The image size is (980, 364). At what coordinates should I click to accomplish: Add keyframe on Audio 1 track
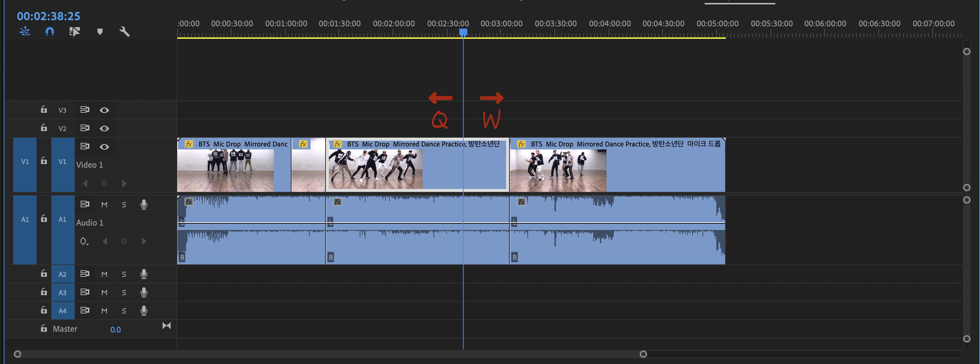124,241
